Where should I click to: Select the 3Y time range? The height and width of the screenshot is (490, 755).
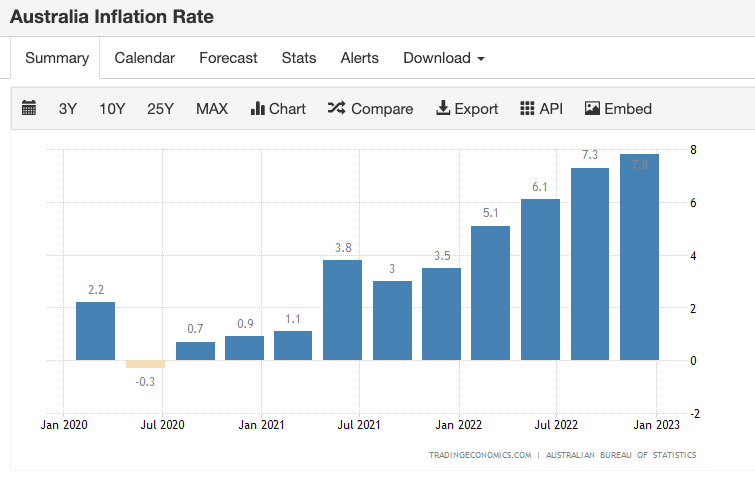[67, 108]
